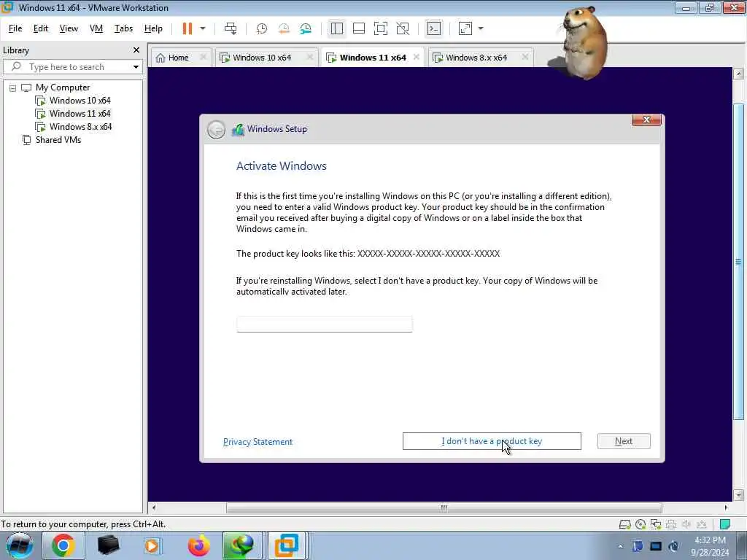Click the vertical scrollbar of VM view
This screenshot has height=560, width=747.
[x=738, y=261]
